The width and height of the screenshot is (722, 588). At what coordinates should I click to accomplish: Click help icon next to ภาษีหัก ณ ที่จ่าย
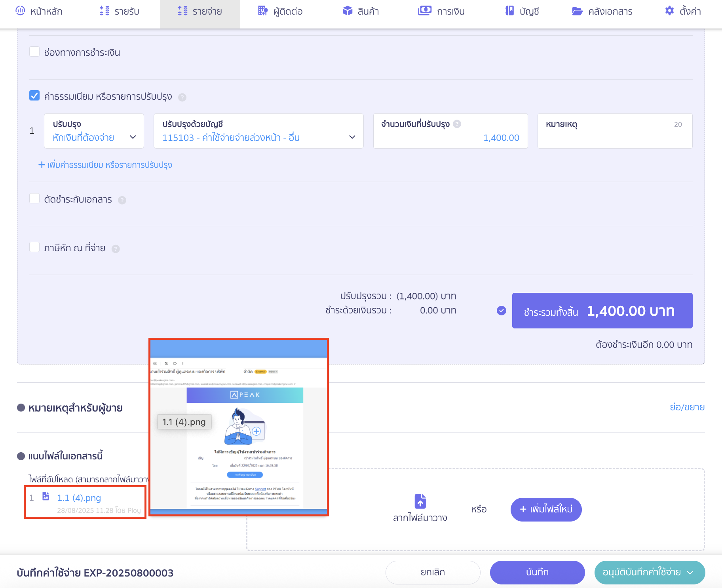point(116,249)
